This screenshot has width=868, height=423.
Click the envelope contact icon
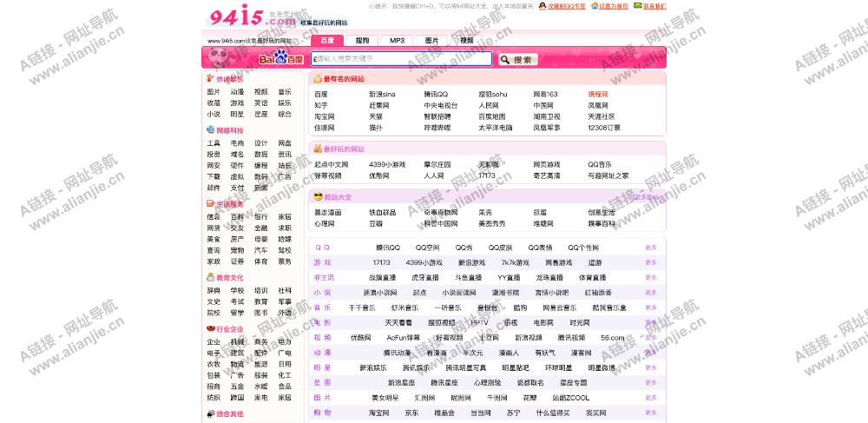[638, 6]
